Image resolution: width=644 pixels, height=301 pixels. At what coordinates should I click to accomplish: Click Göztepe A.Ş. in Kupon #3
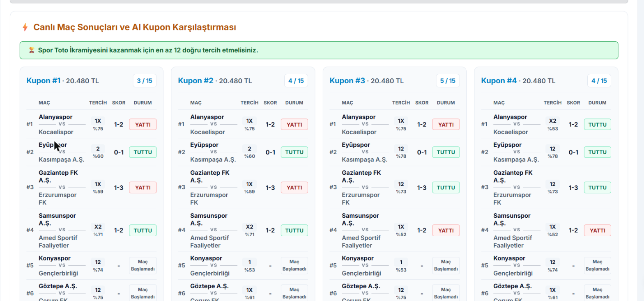361,286
